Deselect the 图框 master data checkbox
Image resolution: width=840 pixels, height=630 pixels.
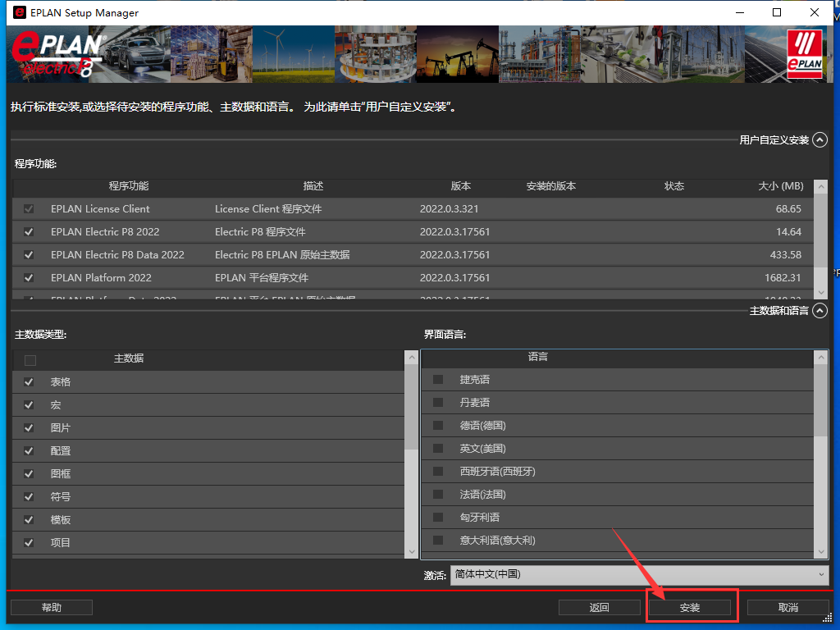coord(28,473)
